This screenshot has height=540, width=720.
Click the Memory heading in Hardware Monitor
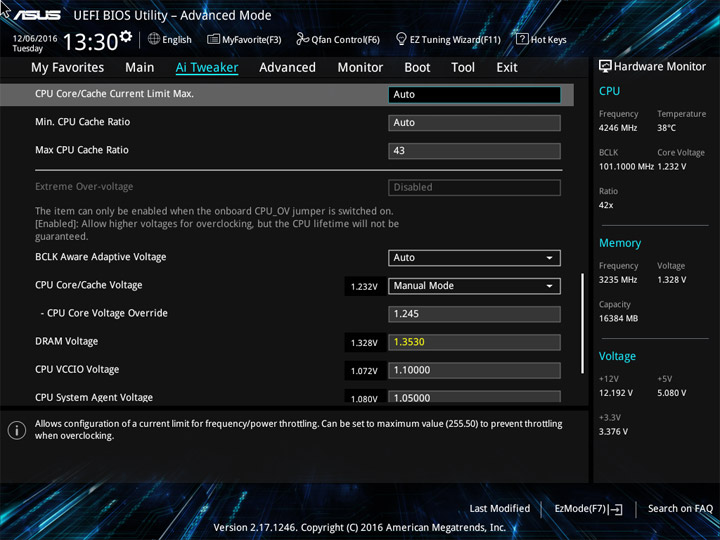click(x=620, y=243)
